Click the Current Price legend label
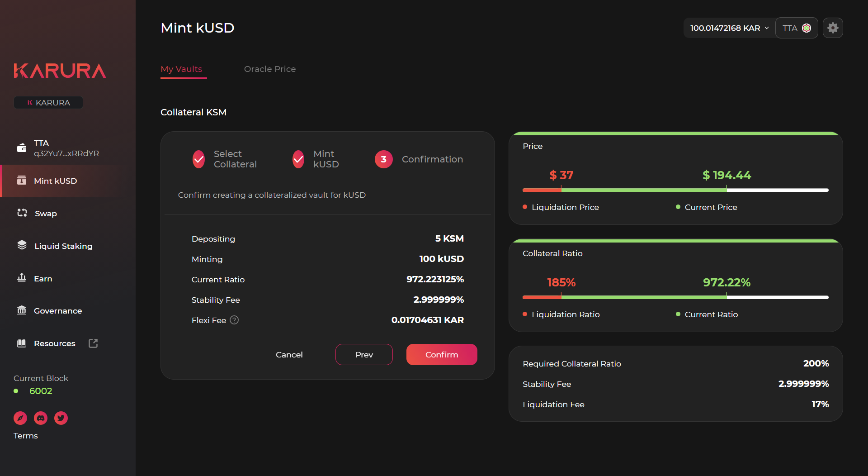 click(x=711, y=207)
